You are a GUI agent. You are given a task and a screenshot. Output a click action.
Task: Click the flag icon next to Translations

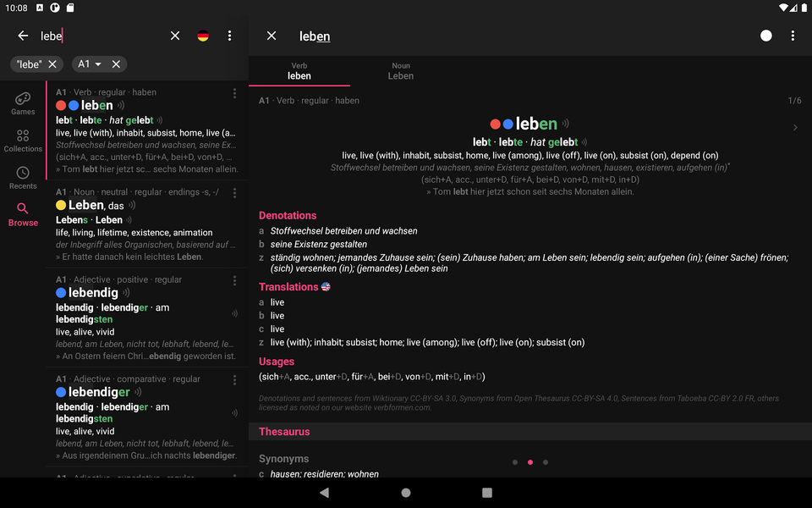click(x=326, y=286)
